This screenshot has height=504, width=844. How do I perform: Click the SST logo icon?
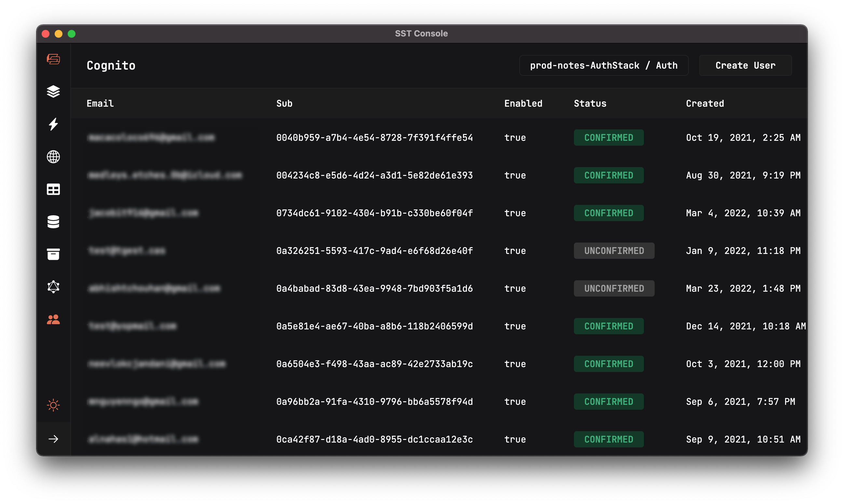tap(53, 59)
